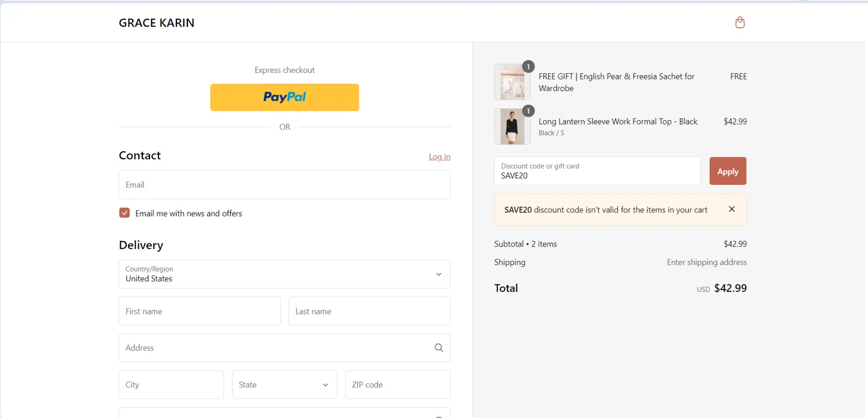Select the Long Lantern Sleeve Work Formal Top title

618,122
